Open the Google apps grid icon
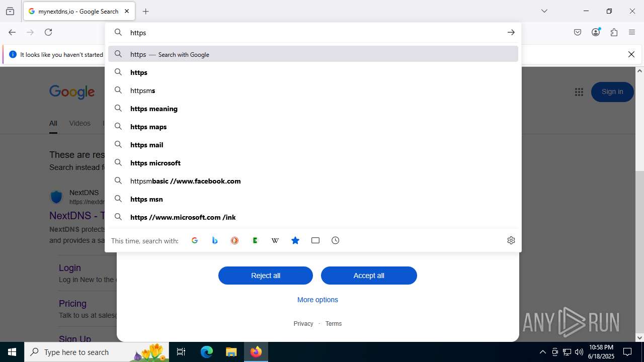 [x=579, y=92]
